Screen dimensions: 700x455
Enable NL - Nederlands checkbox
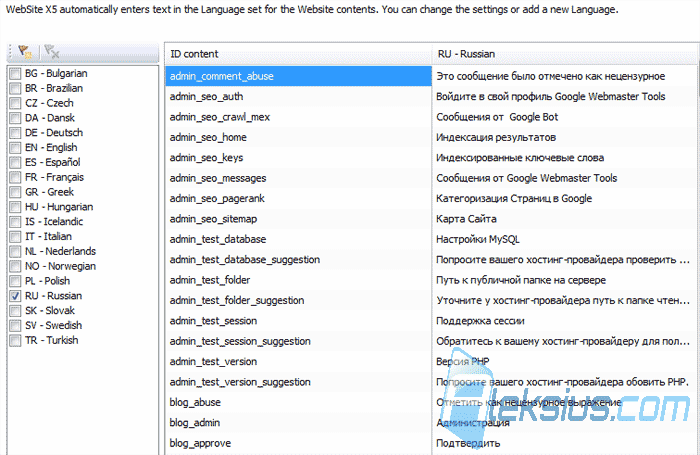click(15, 251)
